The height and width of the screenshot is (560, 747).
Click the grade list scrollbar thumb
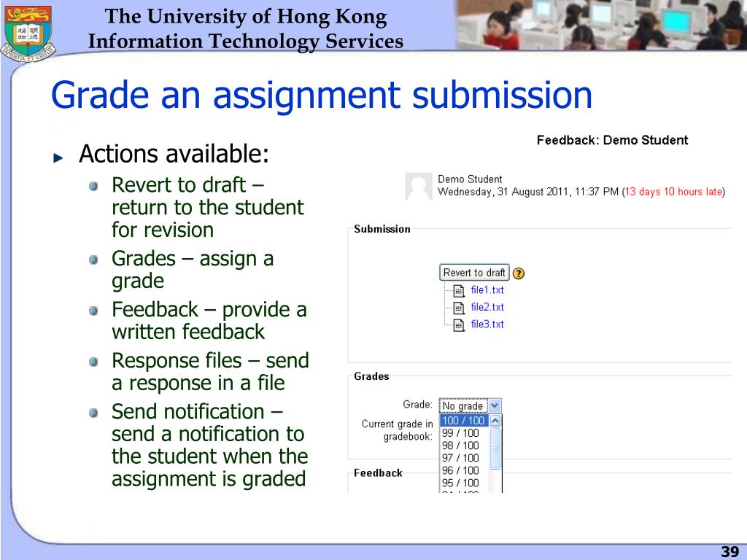(495, 448)
